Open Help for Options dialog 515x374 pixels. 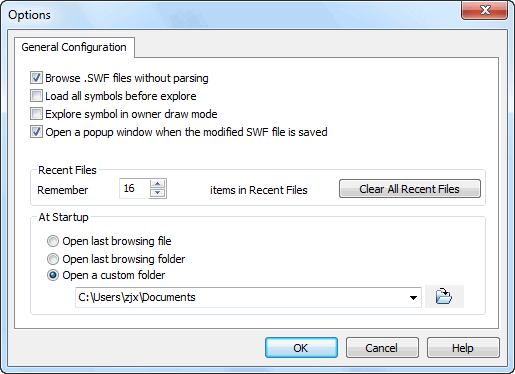463,348
